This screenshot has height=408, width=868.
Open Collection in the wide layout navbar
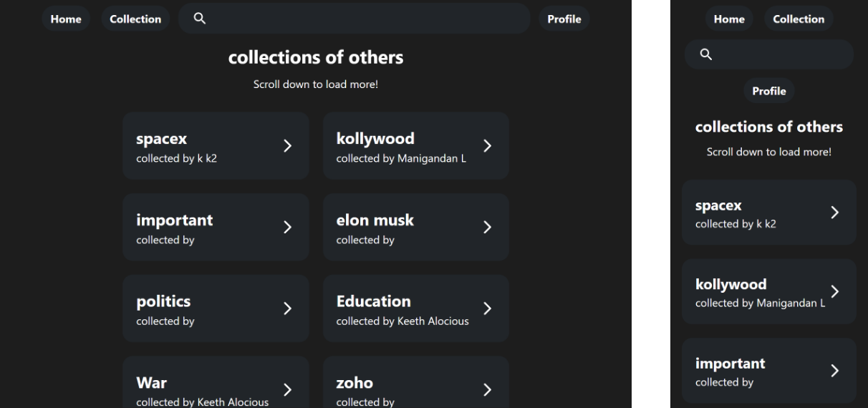pyautogui.click(x=135, y=19)
